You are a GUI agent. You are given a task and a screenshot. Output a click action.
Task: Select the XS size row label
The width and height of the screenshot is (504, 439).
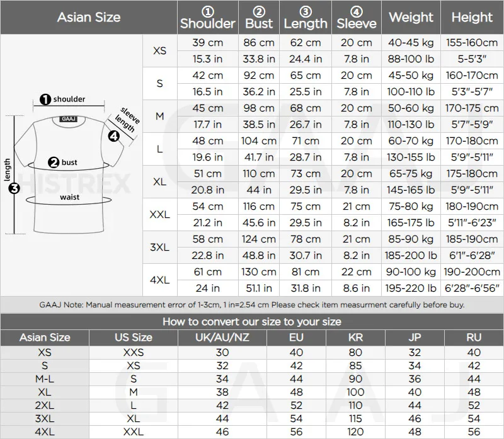coord(160,51)
